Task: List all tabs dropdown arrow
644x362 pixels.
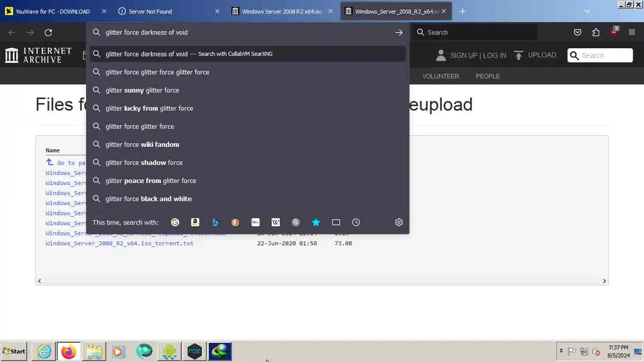Action: 587,11
